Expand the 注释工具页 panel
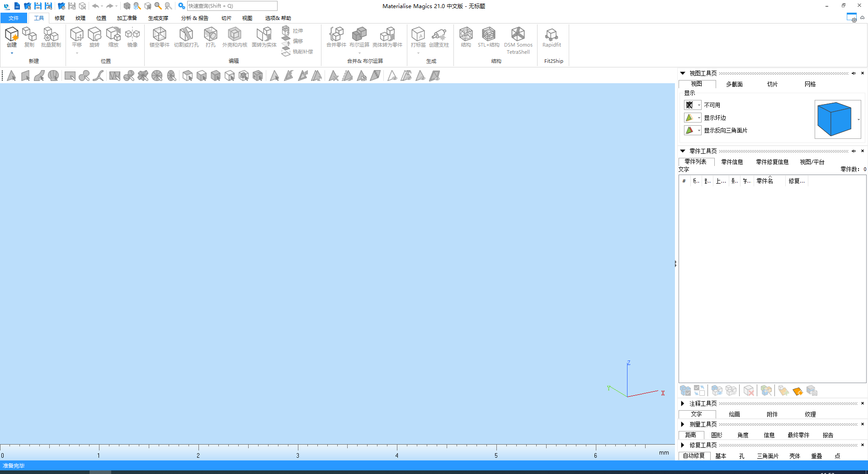The image size is (868, 474). (683, 403)
